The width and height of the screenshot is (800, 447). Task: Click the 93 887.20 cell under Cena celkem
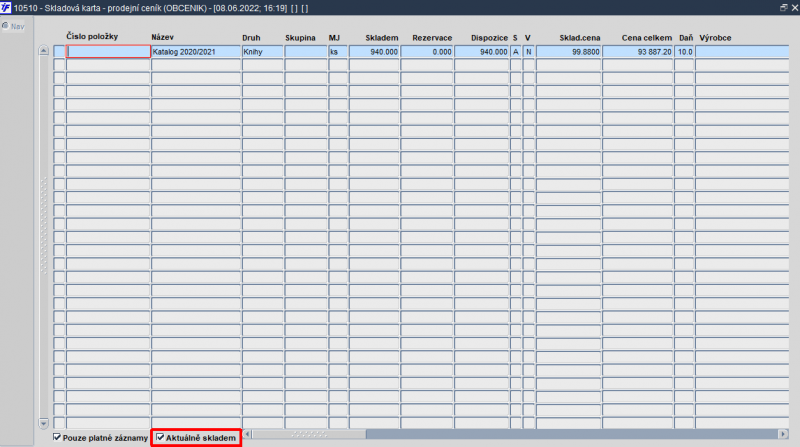pos(638,52)
